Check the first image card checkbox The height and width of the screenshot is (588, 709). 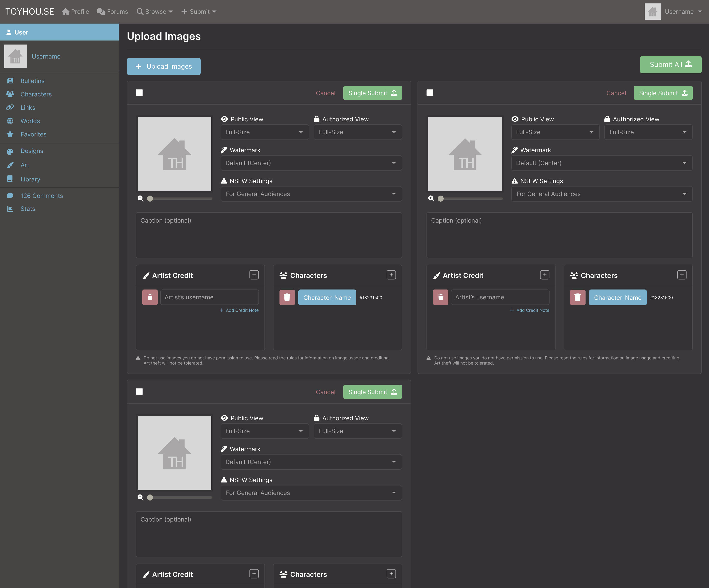(x=139, y=93)
